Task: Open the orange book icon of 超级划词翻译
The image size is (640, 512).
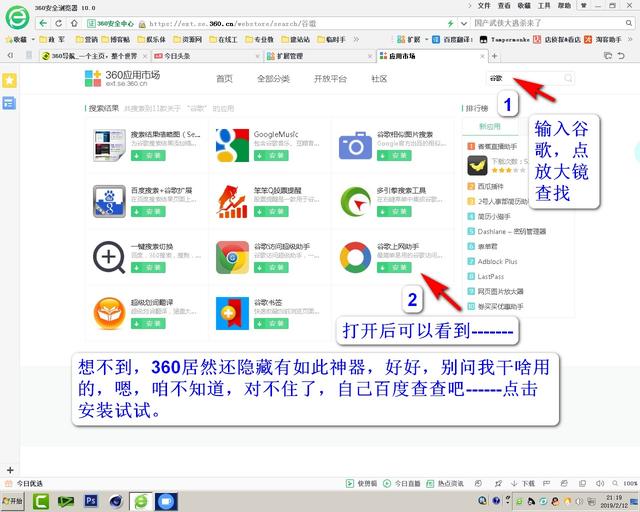Action: pyautogui.click(x=109, y=313)
